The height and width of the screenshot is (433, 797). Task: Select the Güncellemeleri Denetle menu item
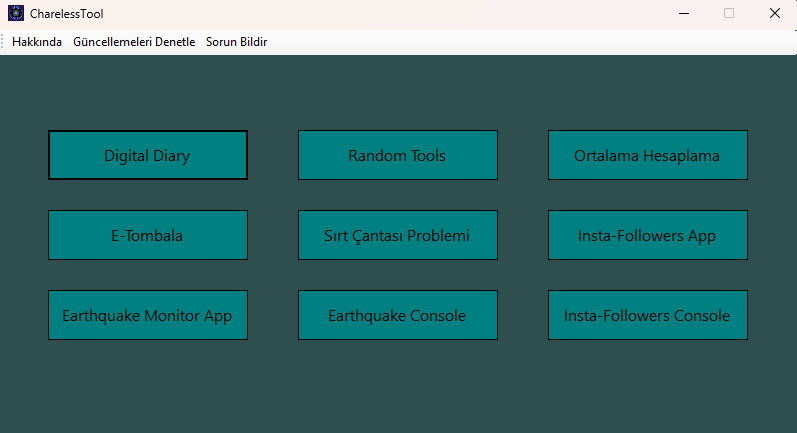coord(134,42)
